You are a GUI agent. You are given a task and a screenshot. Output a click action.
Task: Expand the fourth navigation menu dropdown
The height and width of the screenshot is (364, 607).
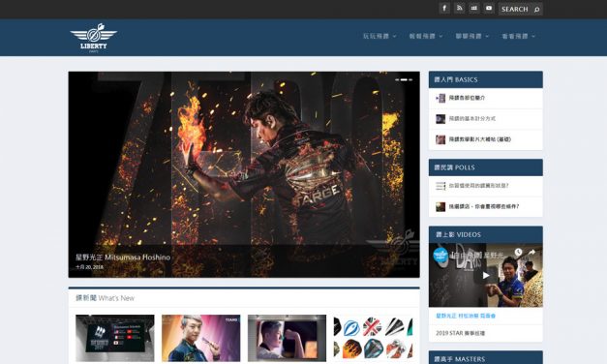point(519,36)
